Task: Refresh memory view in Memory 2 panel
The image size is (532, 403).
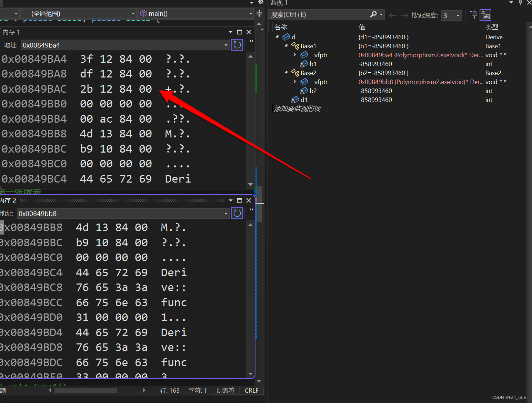Action: (x=237, y=213)
